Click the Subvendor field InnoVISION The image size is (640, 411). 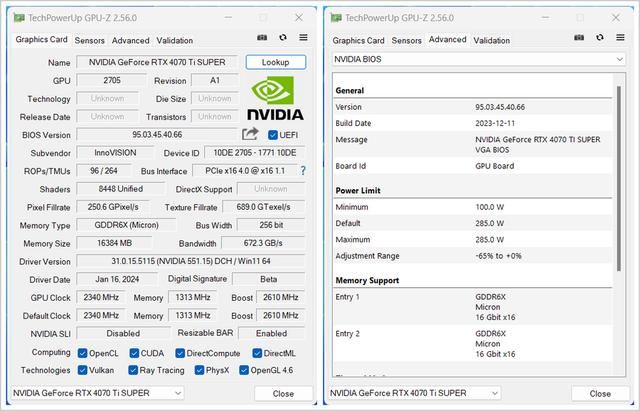pyautogui.click(x=115, y=153)
